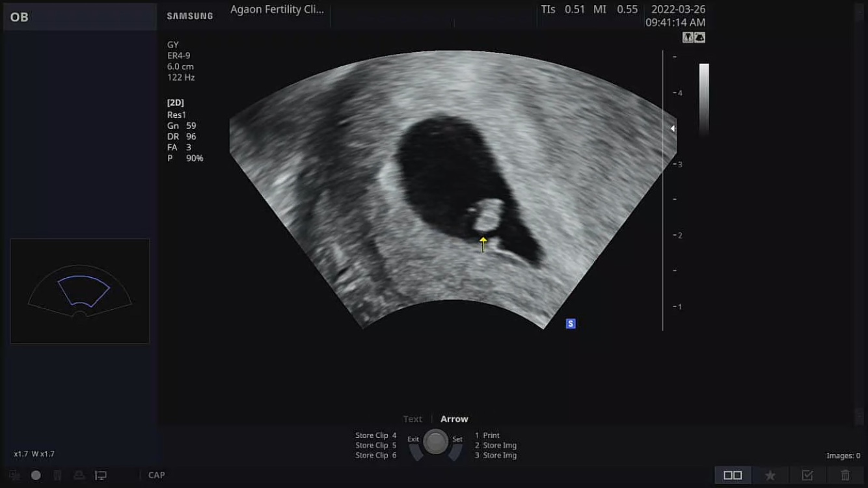This screenshot has width=868, height=488.
Task: Click the '2 Store Img' shortcut label
Action: click(x=496, y=446)
